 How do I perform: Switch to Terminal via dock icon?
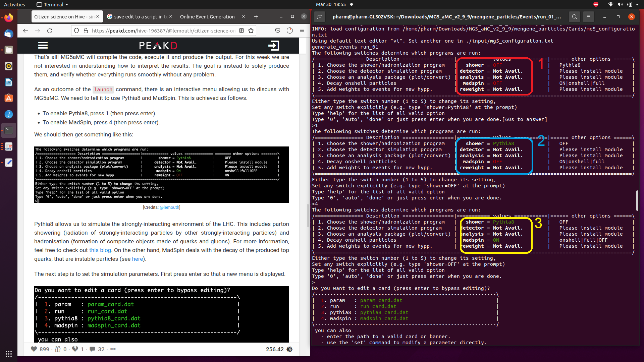9,130
